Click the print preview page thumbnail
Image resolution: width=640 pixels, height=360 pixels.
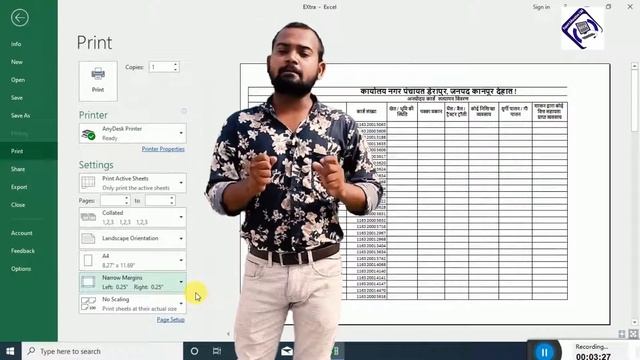point(425,194)
